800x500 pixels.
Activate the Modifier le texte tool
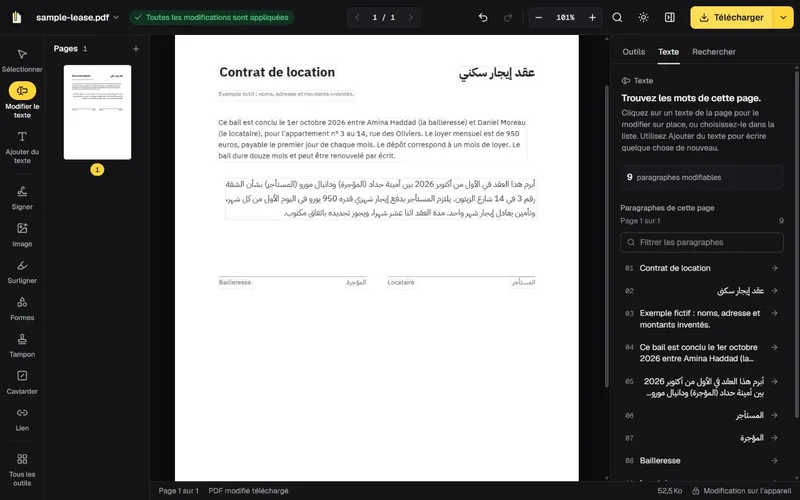tap(22, 100)
